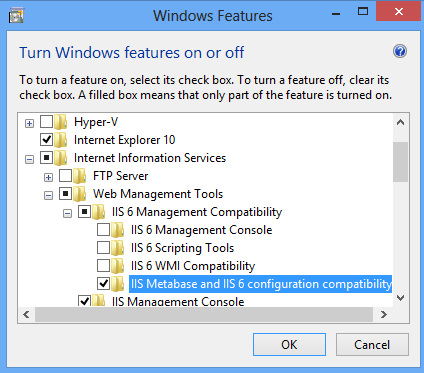Select the IIS 6 WMI Compatibility label
This screenshot has width=424, height=373.
tap(193, 266)
